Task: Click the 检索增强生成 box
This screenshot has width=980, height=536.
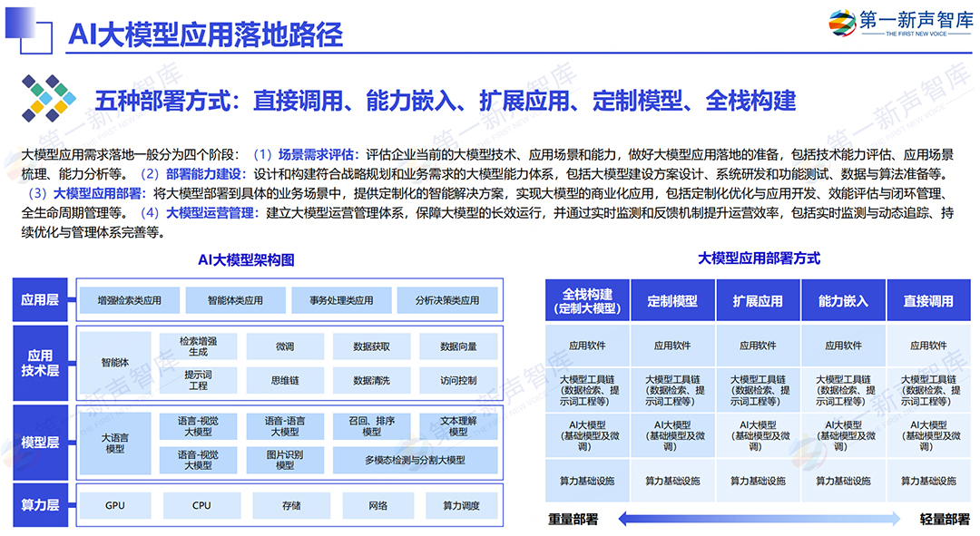Action: [x=198, y=346]
